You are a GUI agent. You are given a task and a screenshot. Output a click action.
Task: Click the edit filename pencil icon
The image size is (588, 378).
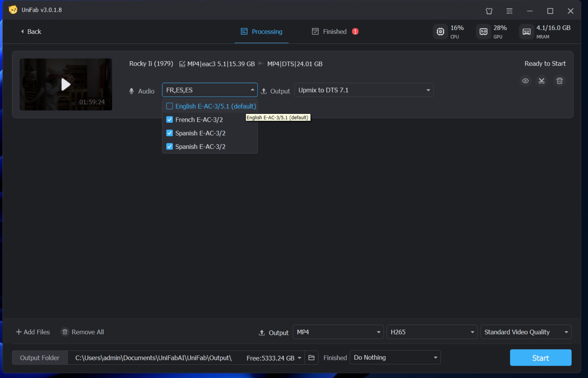182,64
